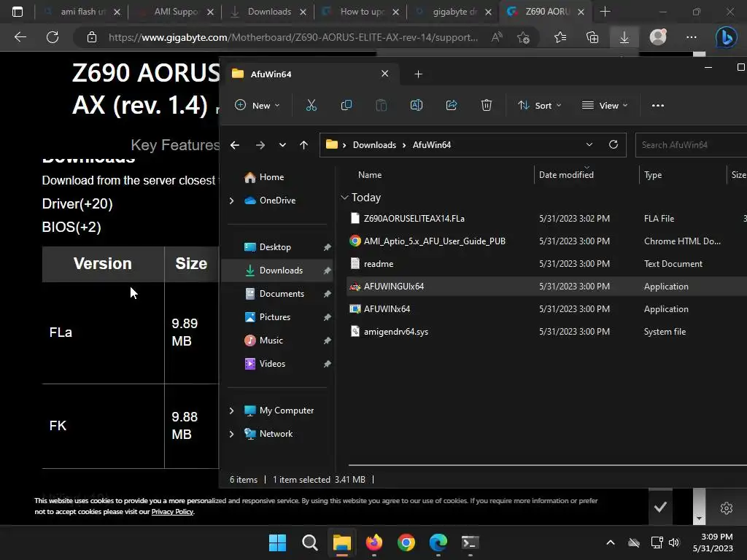The image size is (747, 560).
Task: Go forward in File Explorer navigation
Action: coord(260,145)
